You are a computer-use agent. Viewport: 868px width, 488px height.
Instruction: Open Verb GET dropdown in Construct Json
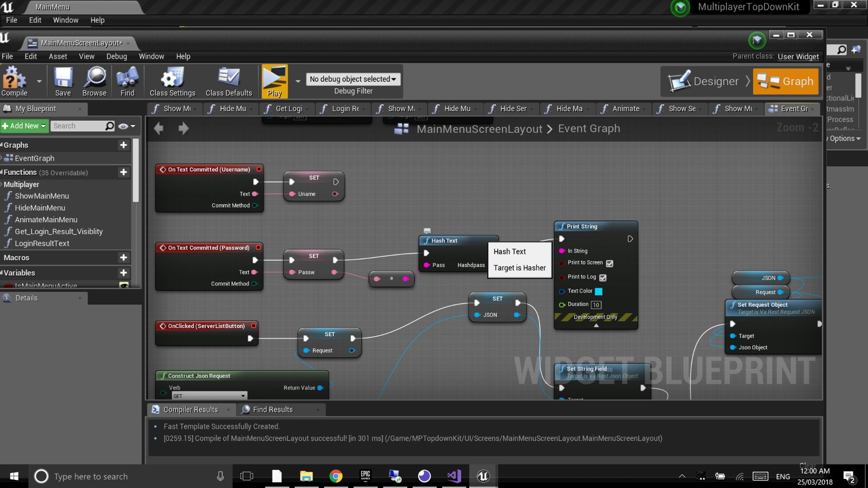pos(209,396)
